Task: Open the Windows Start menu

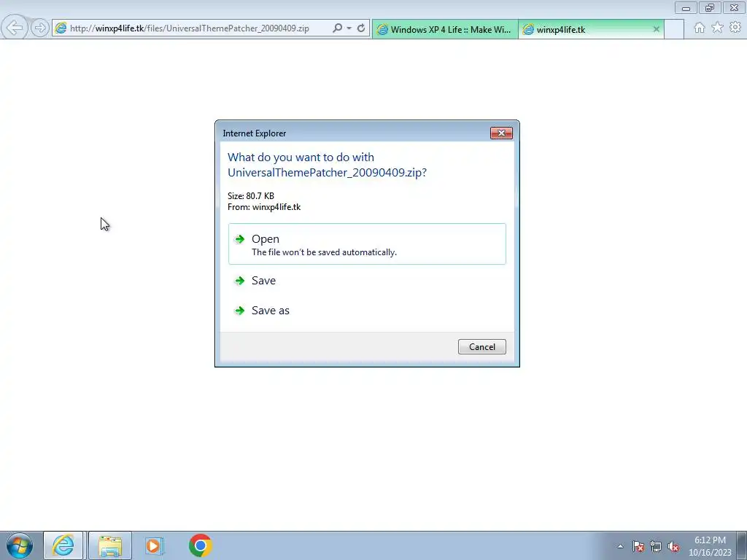Action: (x=20, y=545)
